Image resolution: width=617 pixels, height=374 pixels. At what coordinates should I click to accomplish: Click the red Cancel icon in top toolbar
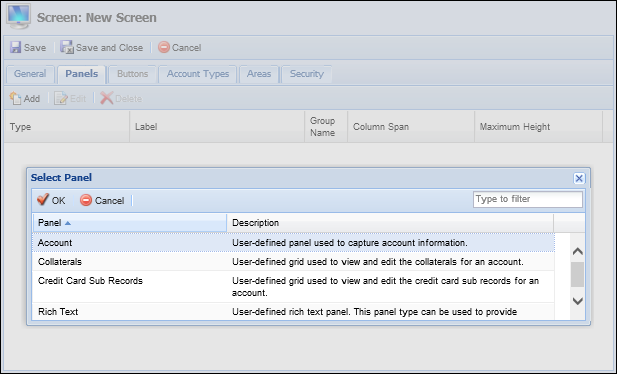[x=164, y=47]
